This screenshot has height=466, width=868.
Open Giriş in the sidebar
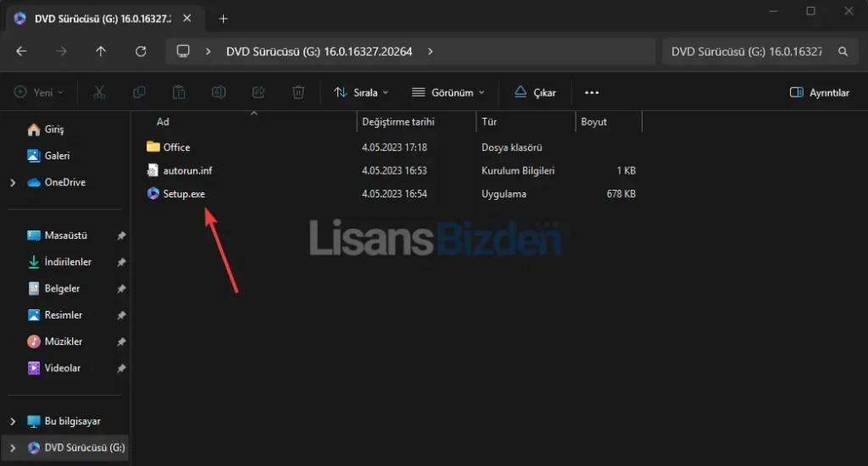click(46, 129)
